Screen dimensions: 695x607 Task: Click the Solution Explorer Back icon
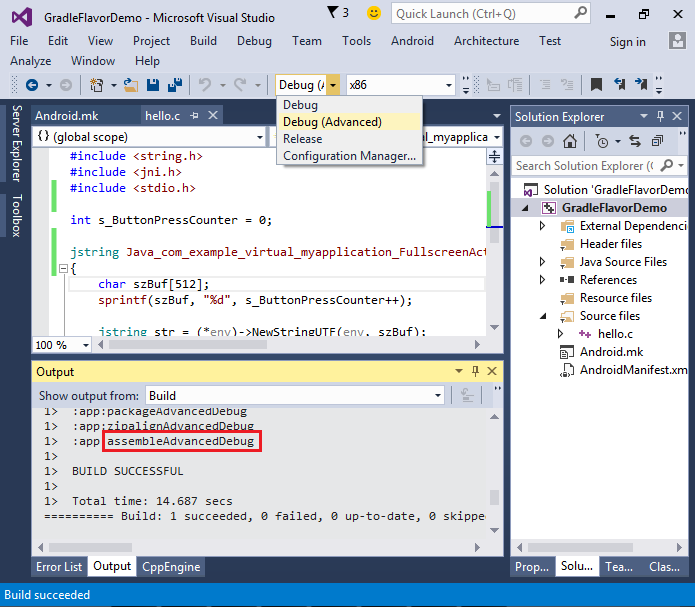[x=526, y=141]
